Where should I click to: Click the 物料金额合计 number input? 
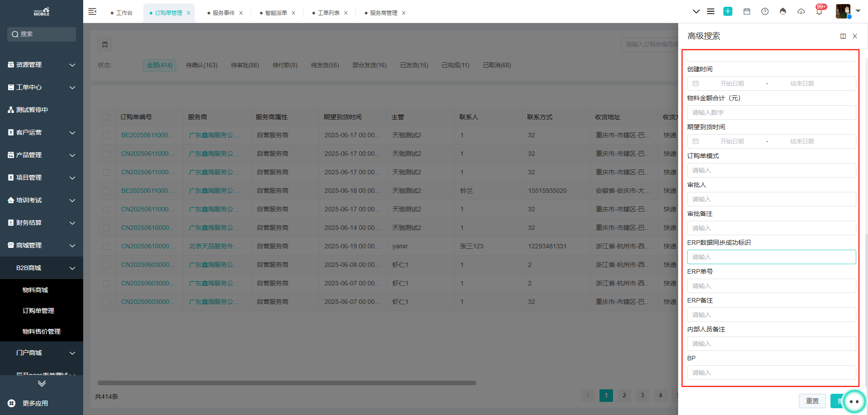coord(771,112)
